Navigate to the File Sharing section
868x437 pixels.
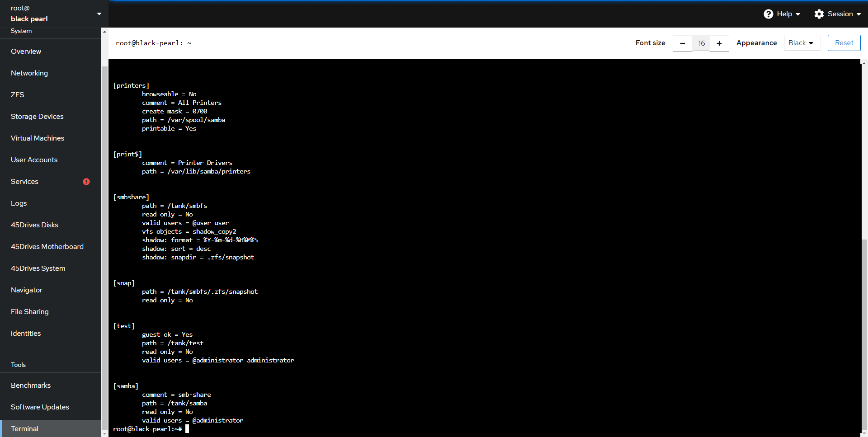(29, 311)
